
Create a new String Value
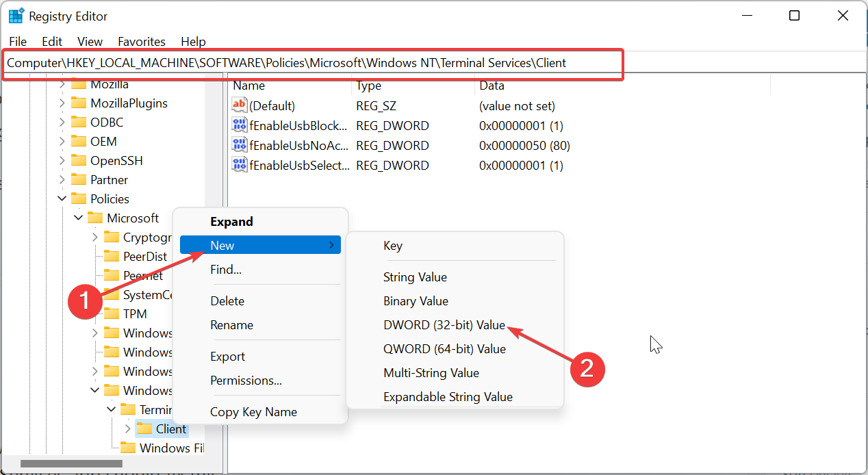455,277
